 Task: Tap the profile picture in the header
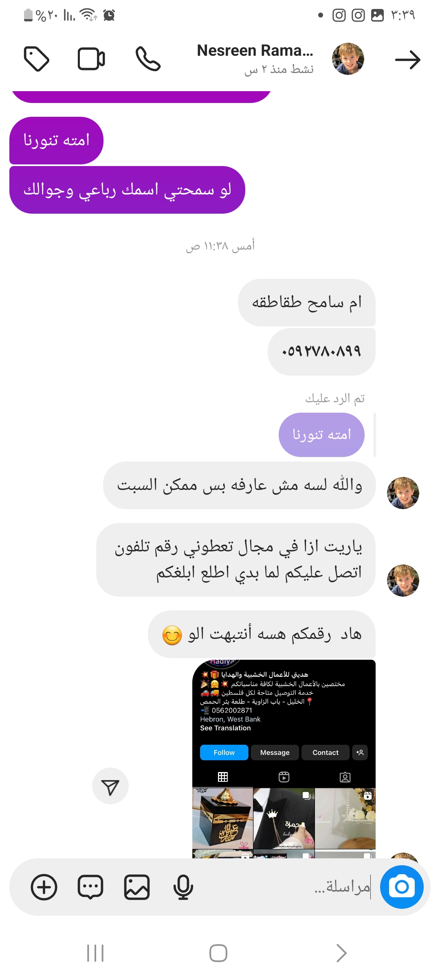[348, 59]
